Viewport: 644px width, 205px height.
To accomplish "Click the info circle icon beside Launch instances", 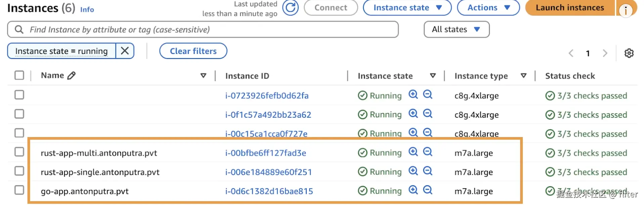I will (626, 10).
